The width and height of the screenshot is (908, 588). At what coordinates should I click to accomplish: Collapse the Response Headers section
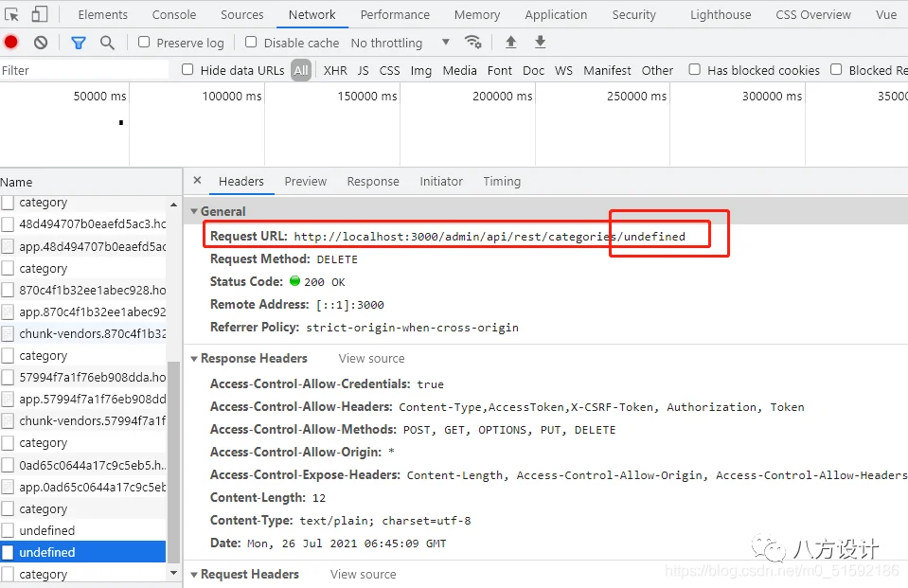(194, 359)
